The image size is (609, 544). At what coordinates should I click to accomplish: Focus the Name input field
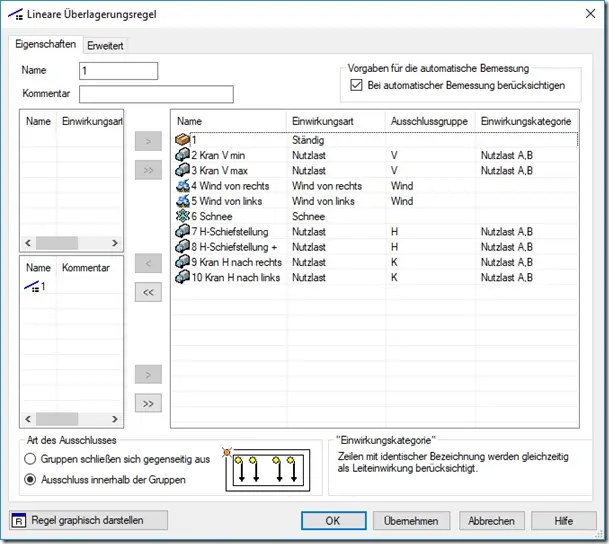(118, 71)
